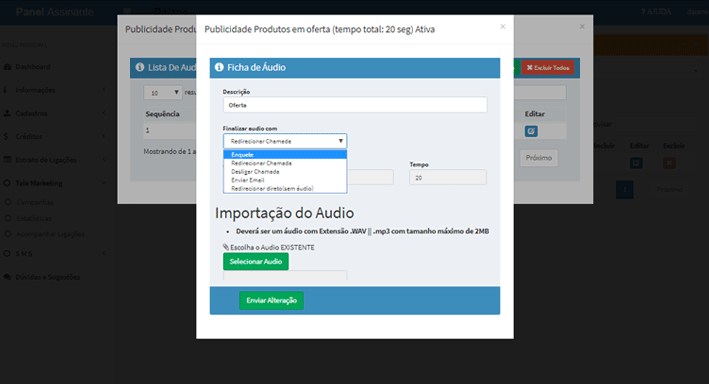Open the Finalizar audio com dropdown

(x=285, y=141)
